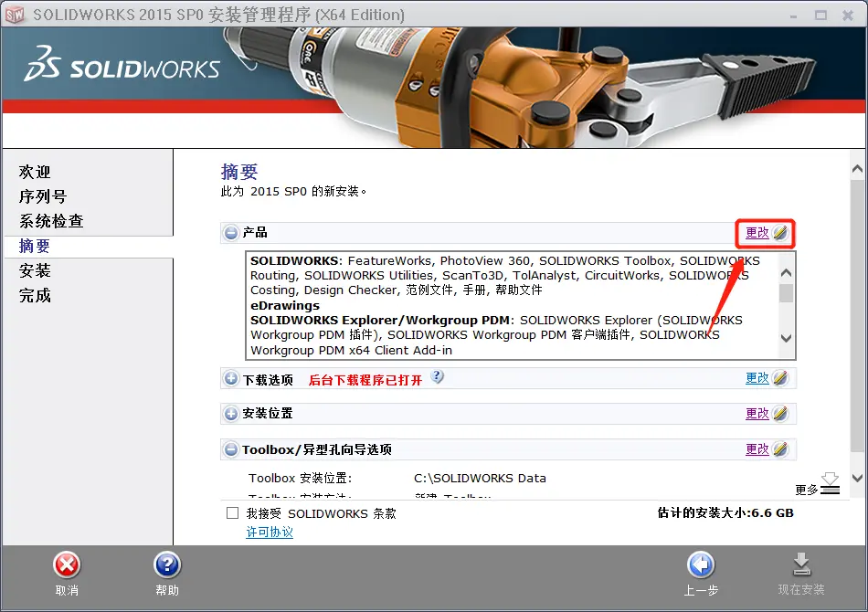Select 安装 step in sidebar

35,270
